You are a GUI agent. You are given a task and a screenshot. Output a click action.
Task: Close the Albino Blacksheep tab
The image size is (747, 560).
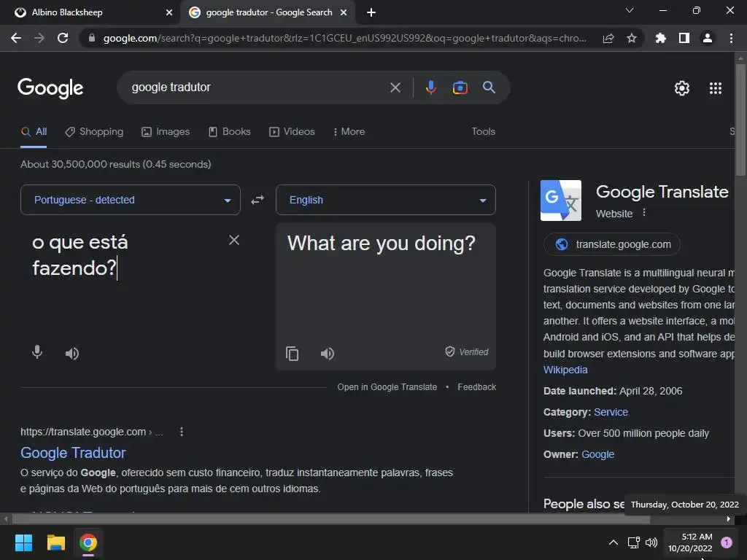pos(169,12)
